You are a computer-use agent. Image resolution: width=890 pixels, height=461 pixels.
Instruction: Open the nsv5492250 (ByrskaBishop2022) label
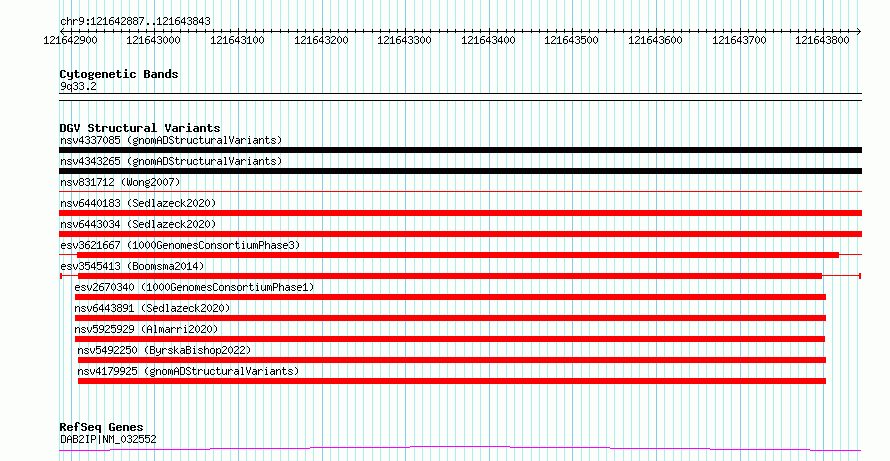[164, 350]
